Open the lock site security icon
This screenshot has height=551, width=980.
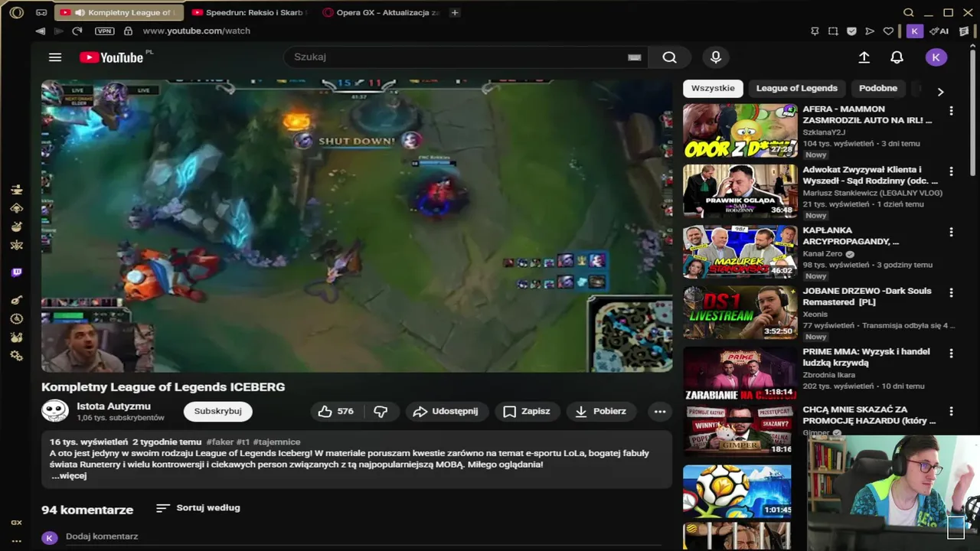pos(128,31)
